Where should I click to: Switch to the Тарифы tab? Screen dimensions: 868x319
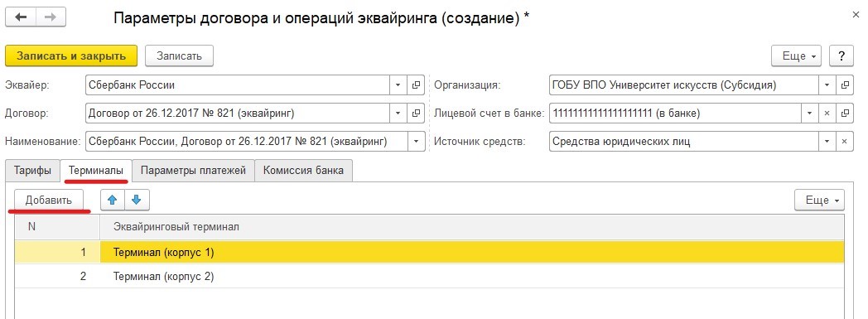(x=32, y=171)
